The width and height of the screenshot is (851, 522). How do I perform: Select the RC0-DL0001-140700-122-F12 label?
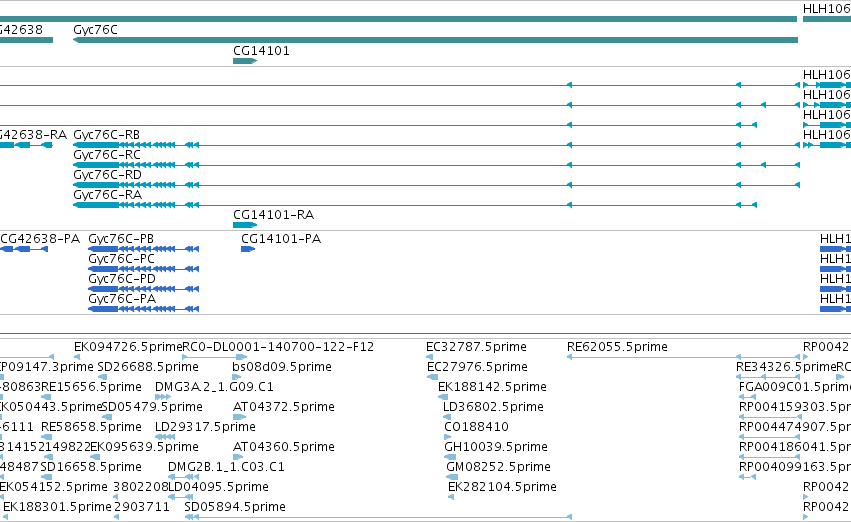[278, 347]
